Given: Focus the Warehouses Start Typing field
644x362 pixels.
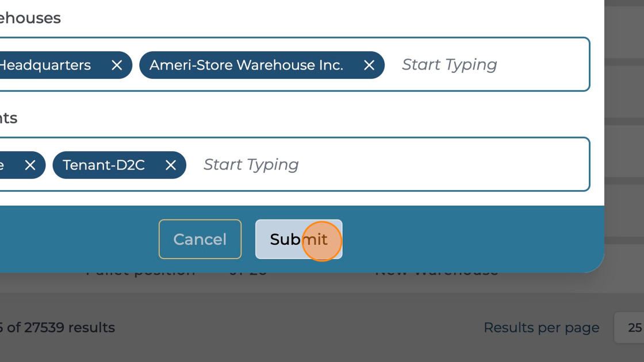Looking at the screenshot, I should click(x=450, y=65).
